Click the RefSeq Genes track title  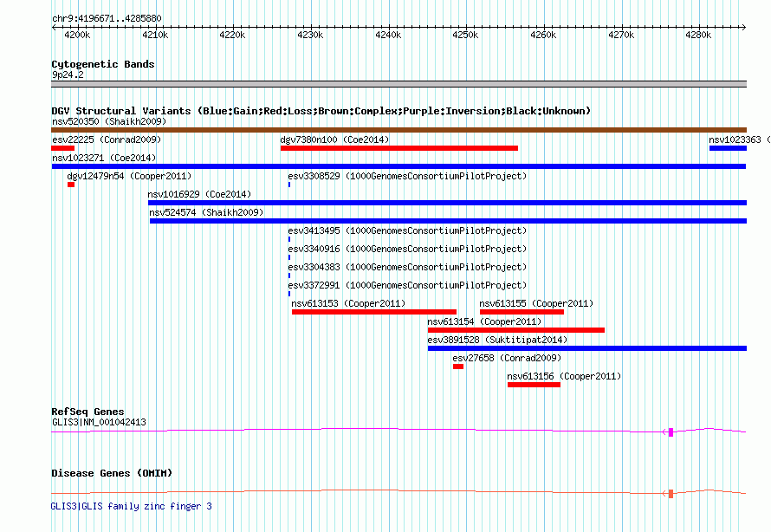87,412
